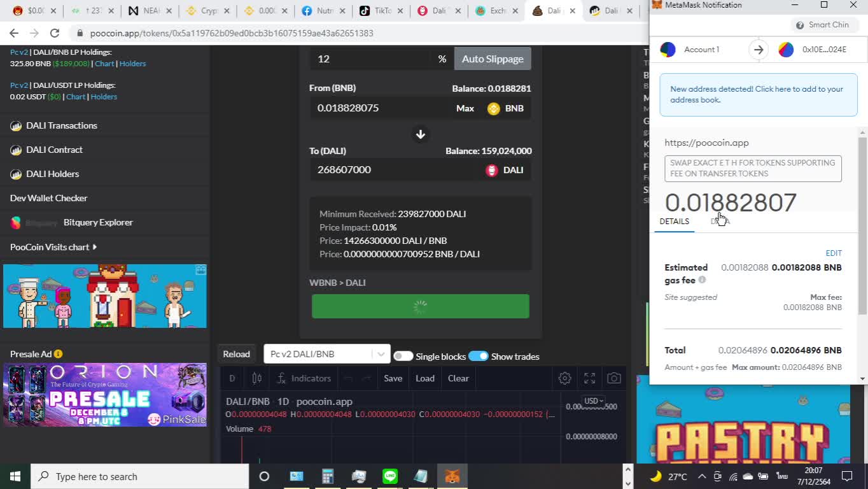Expand PooCoin Visits chart section
This screenshot has width=868, height=489.
53,247
